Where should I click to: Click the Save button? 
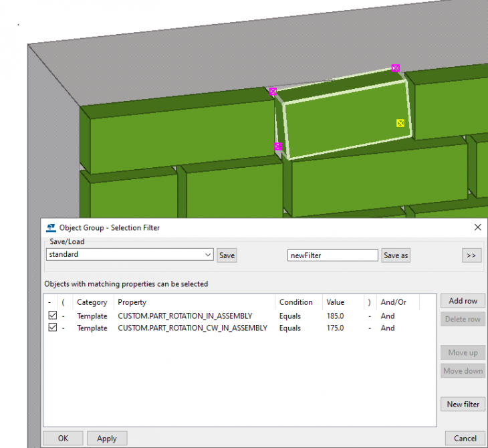227,255
